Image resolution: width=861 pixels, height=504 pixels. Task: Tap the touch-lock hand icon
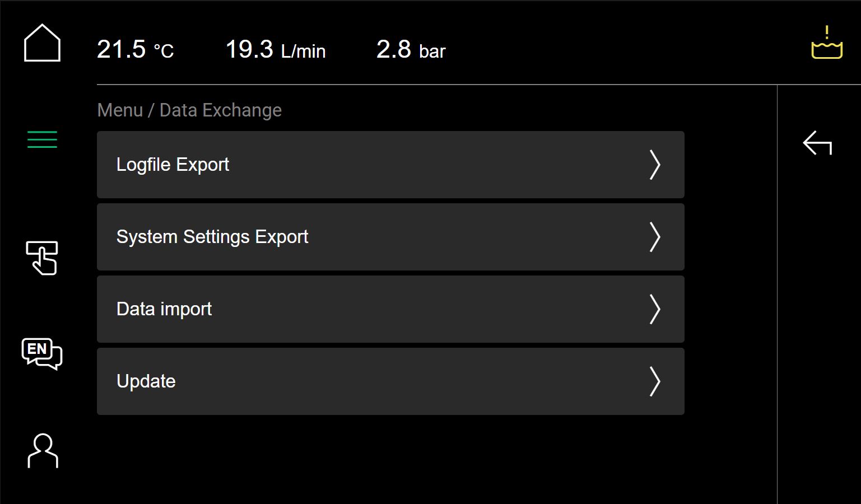coord(42,258)
